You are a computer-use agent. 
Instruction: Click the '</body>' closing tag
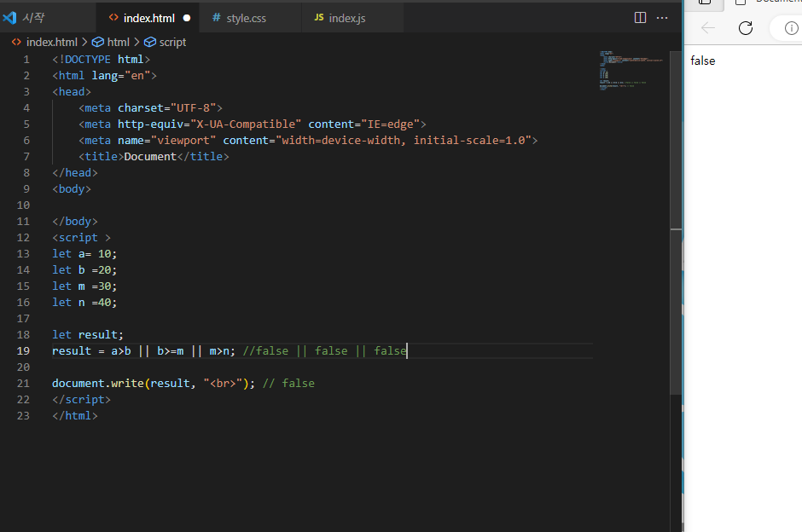[x=75, y=222]
